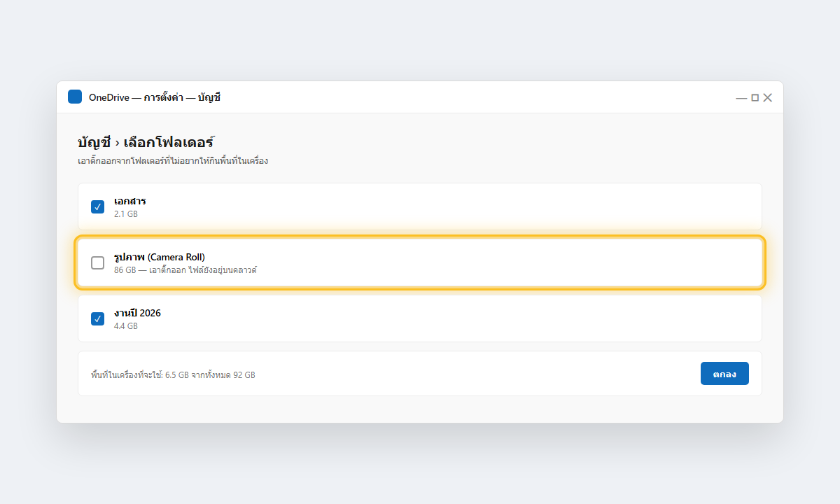Click the blue OneDrive app icon in title bar

[x=75, y=97]
